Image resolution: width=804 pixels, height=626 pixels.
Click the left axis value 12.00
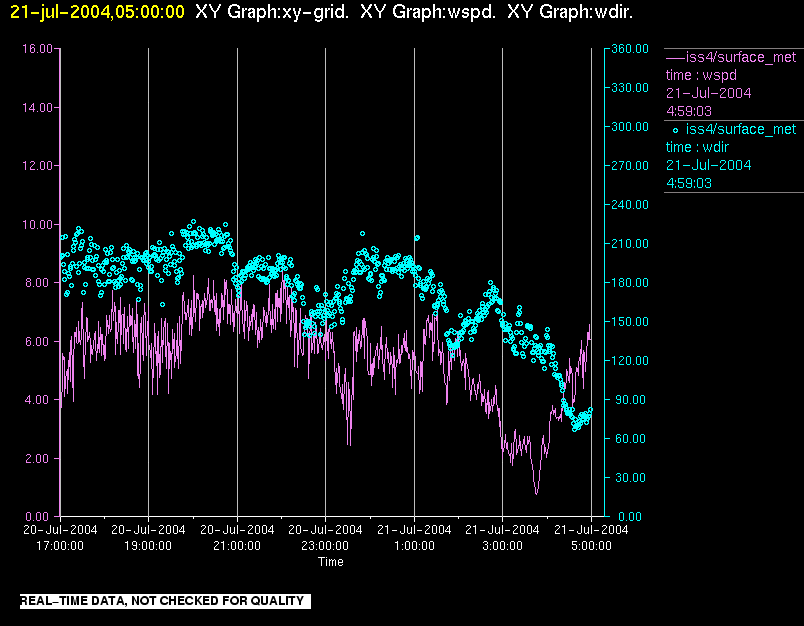(x=37, y=166)
